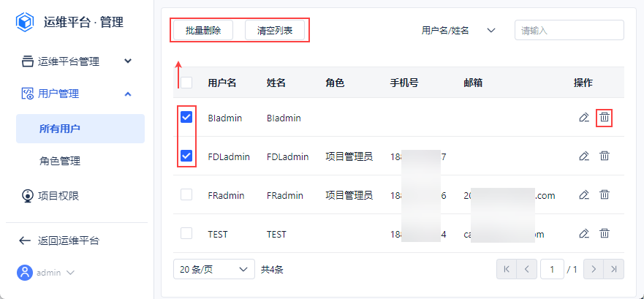Uncheck the BIadmin row checkbox
Viewport: 644px width, 299px height.
point(186,117)
